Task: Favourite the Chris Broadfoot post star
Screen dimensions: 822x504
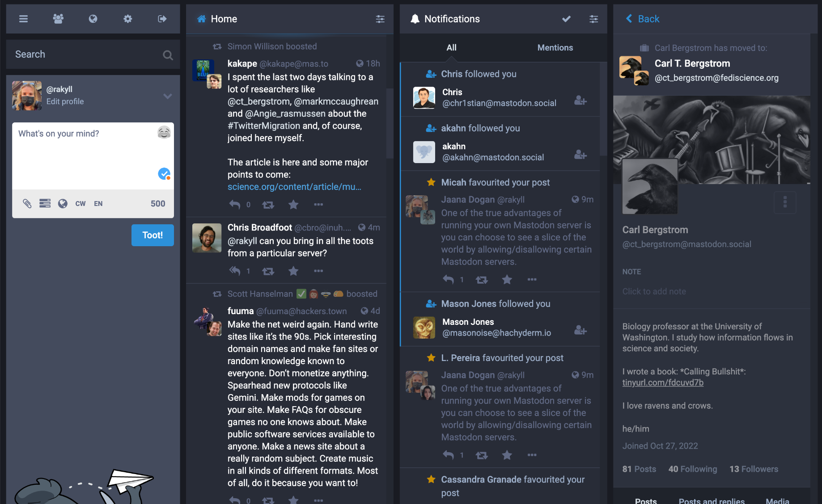Action: 293,271
